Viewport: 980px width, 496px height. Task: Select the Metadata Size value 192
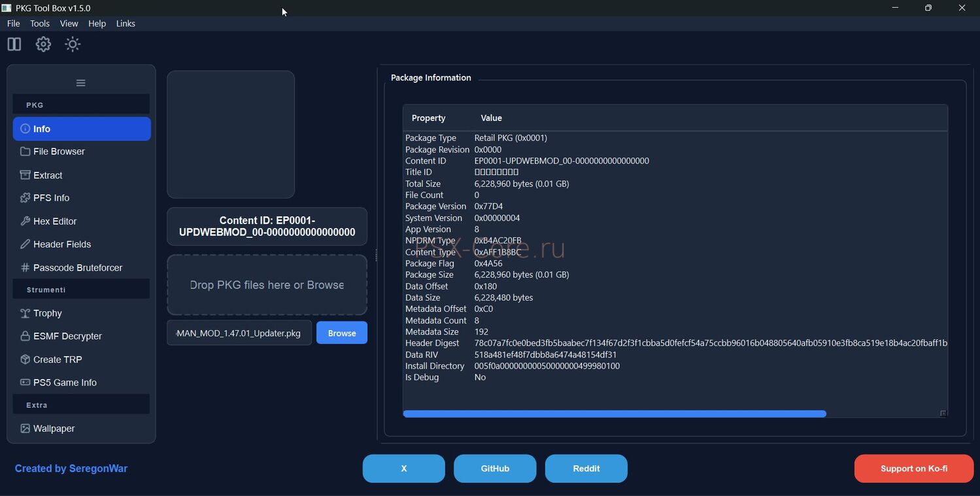[x=481, y=332]
